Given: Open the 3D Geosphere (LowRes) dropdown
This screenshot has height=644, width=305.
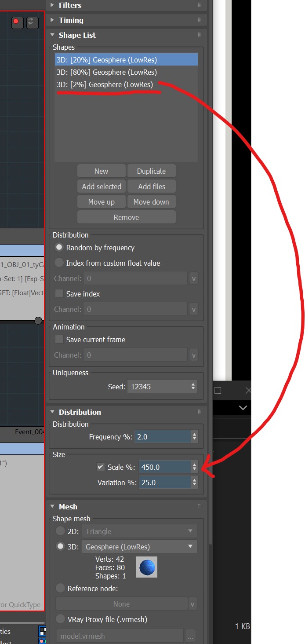Looking at the screenshot, I should click(x=139, y=547).
